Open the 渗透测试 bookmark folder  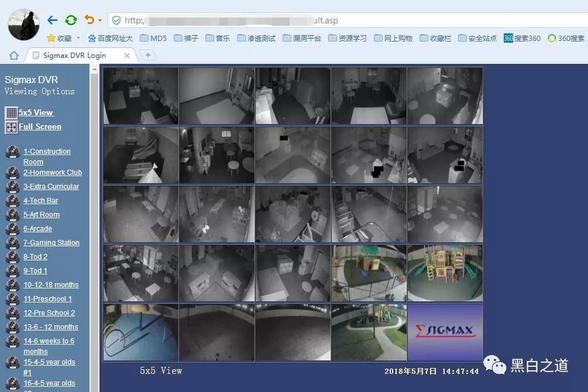pos(256,38)
